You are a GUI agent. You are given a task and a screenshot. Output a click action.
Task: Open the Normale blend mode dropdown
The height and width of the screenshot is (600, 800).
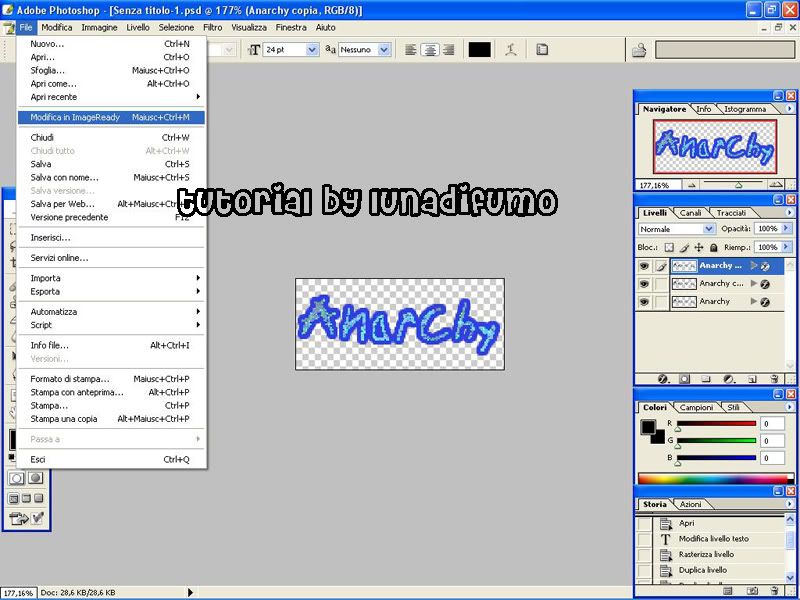coord(708,229)
